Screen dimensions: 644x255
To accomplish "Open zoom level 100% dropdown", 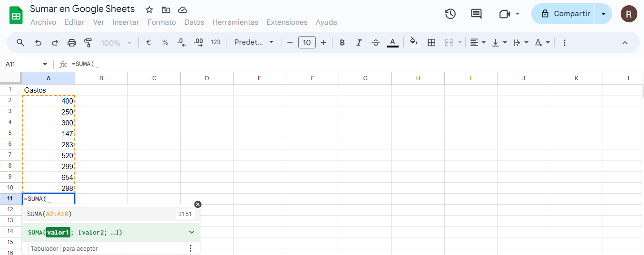I will coord(116,42).
